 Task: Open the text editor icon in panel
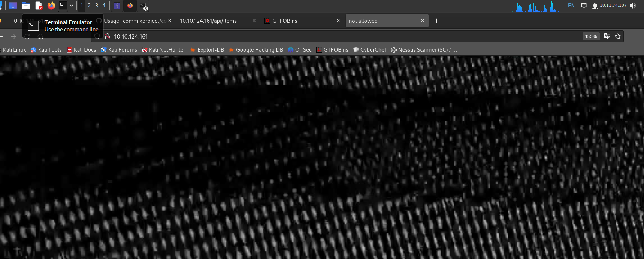point(39,6)
